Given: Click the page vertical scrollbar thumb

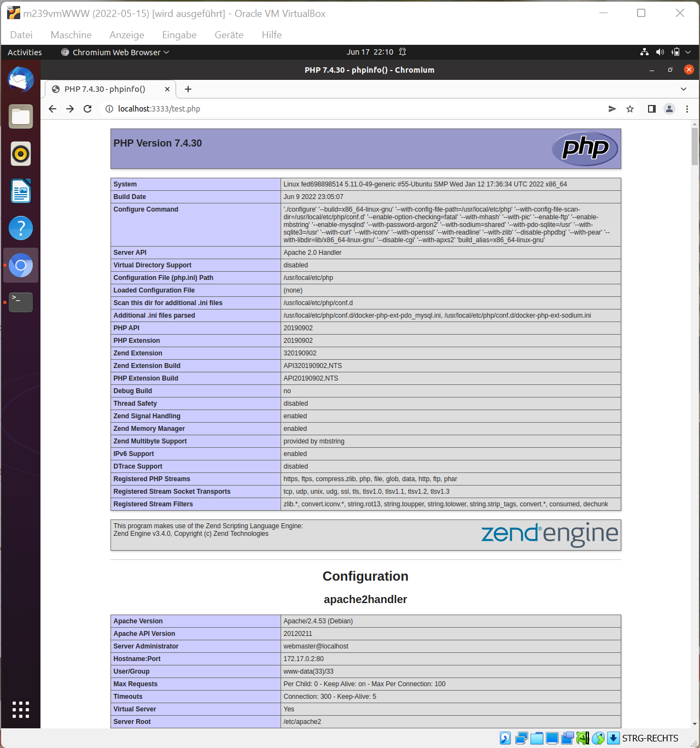Looking at the screenshot, I should click(695, 146).
